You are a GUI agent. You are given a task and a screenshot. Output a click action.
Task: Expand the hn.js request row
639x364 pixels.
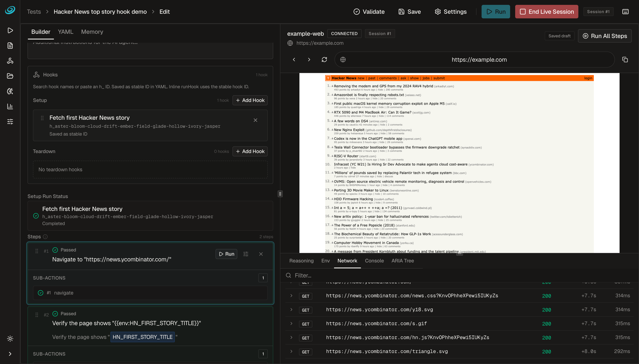click(291, 337)
